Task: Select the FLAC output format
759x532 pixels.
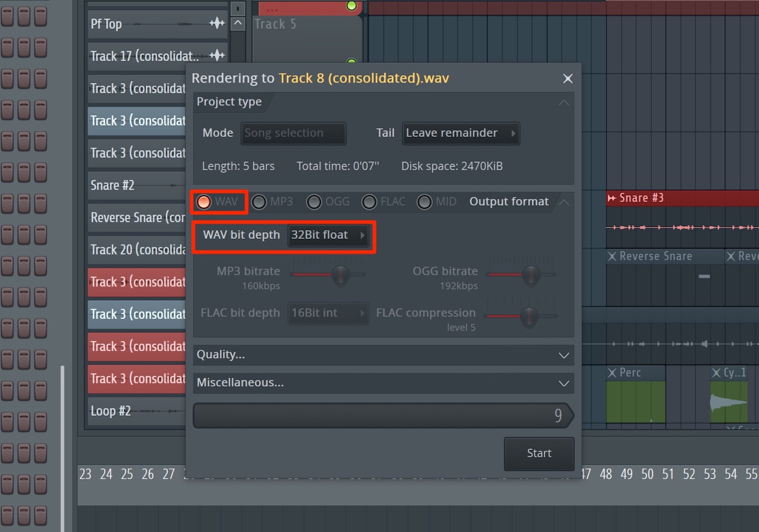Action: 369,202
